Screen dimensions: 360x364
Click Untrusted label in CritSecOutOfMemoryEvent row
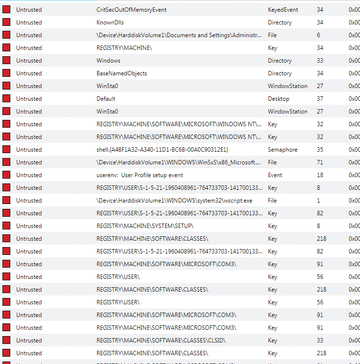point(29,10)
